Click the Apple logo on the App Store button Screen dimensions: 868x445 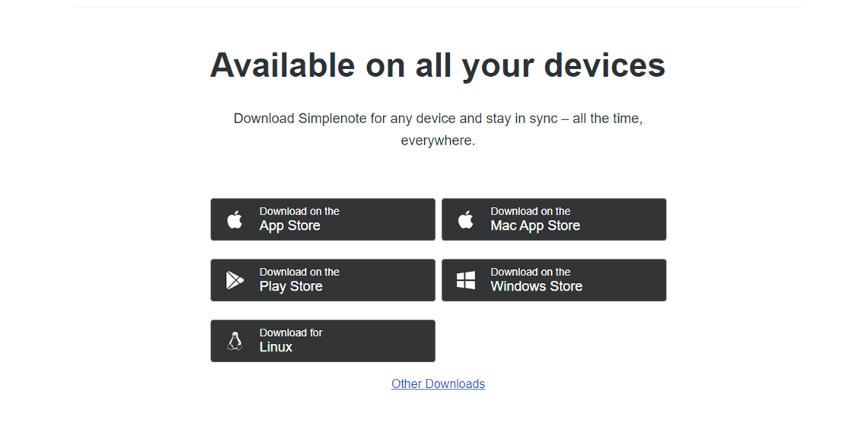pos(235,220)
